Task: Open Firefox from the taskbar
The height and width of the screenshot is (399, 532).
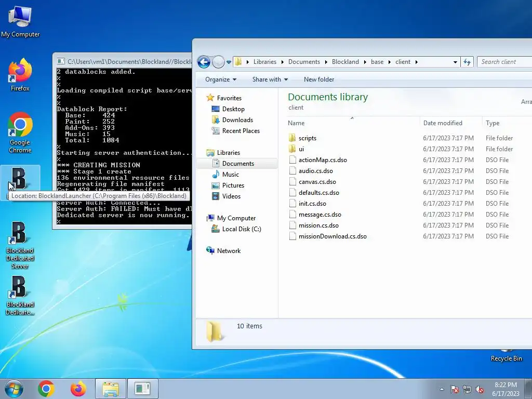Action: coord(78,389)
